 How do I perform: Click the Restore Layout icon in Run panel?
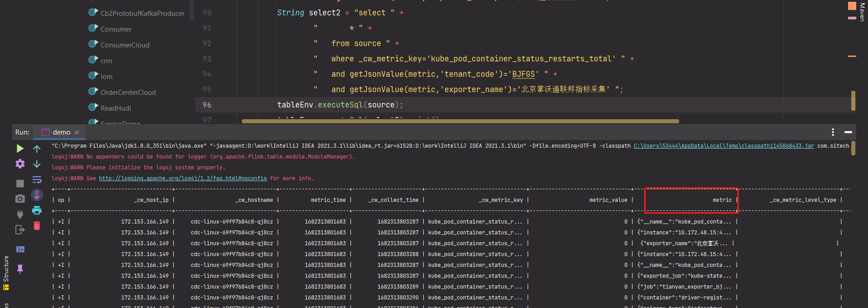pos(20,249)
